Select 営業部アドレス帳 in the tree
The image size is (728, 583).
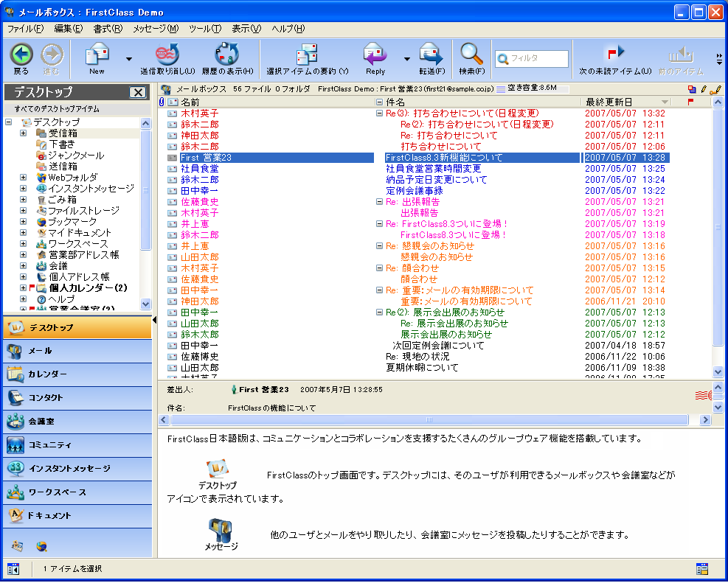tap(84, 254)
